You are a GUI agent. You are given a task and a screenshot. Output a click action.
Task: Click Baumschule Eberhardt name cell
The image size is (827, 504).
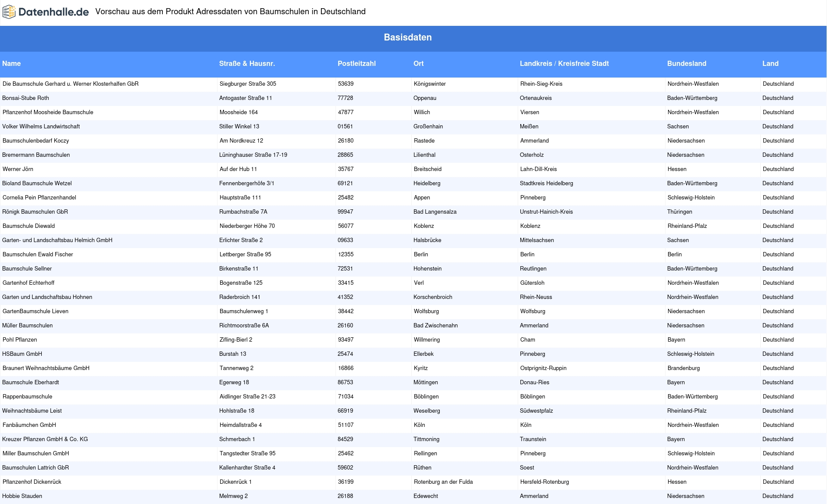click(31, 383)
